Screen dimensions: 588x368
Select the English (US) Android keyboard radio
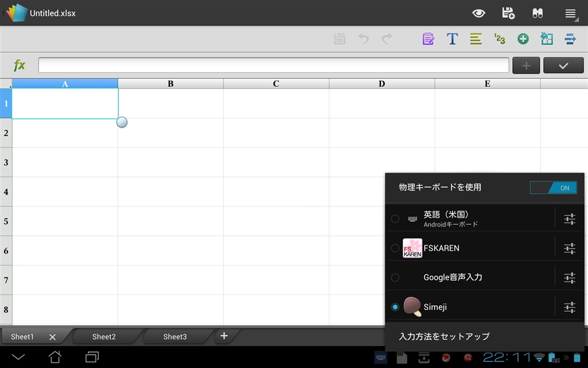395,218
